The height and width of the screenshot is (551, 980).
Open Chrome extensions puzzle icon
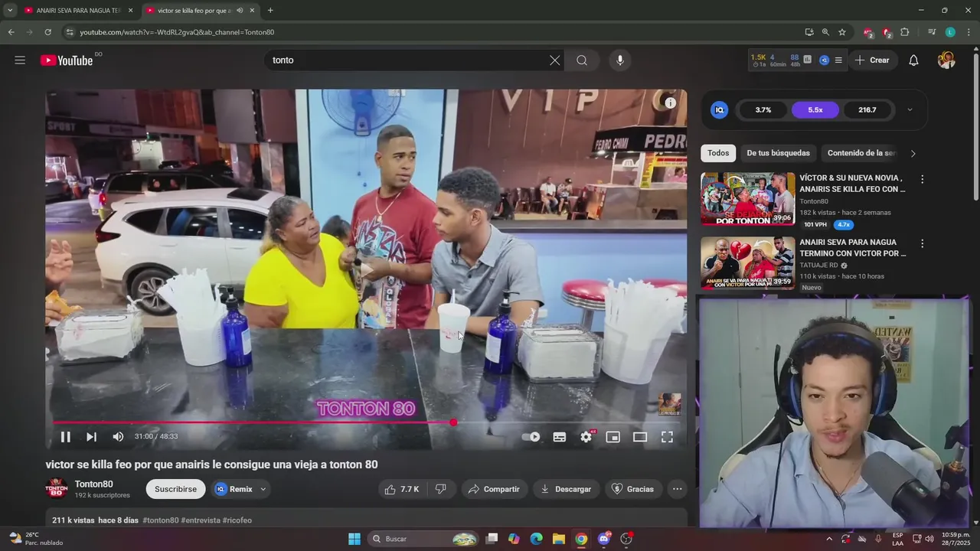(x=905, y=32)
